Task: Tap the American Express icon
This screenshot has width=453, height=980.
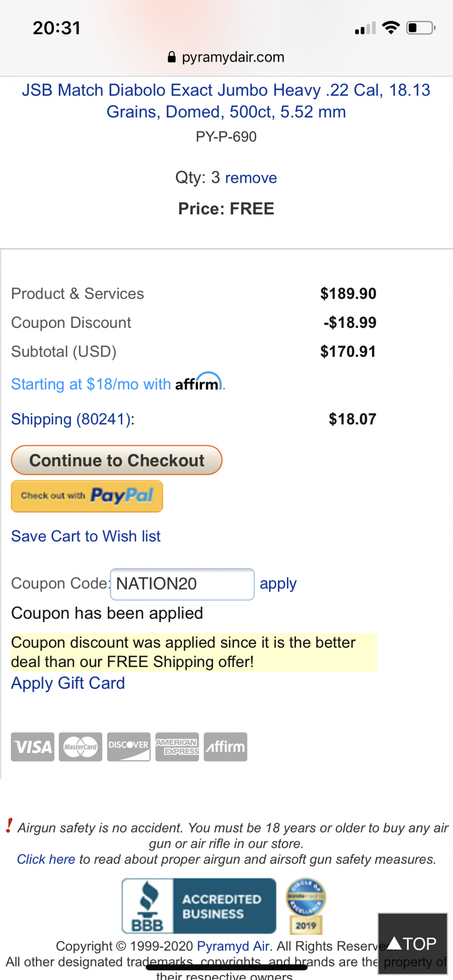Action: coord(177,747)
